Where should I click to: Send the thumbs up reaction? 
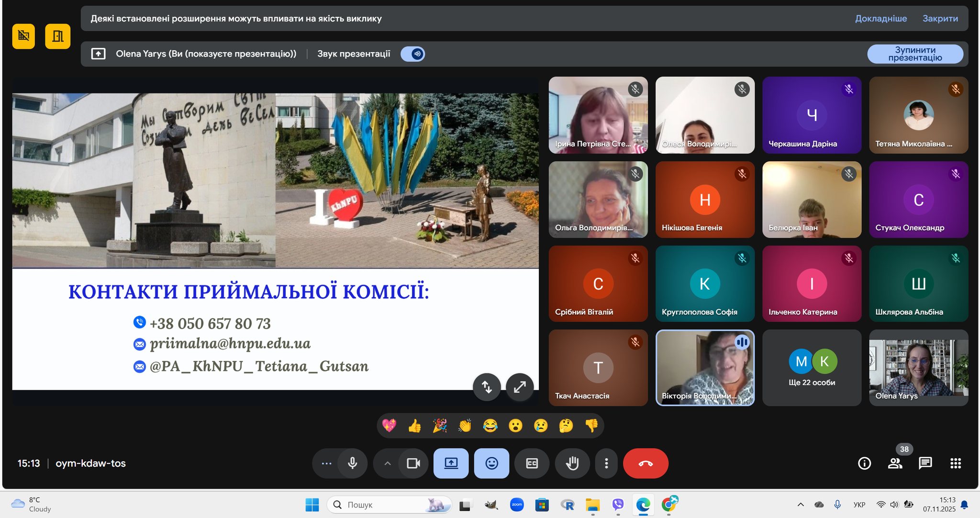414,425
